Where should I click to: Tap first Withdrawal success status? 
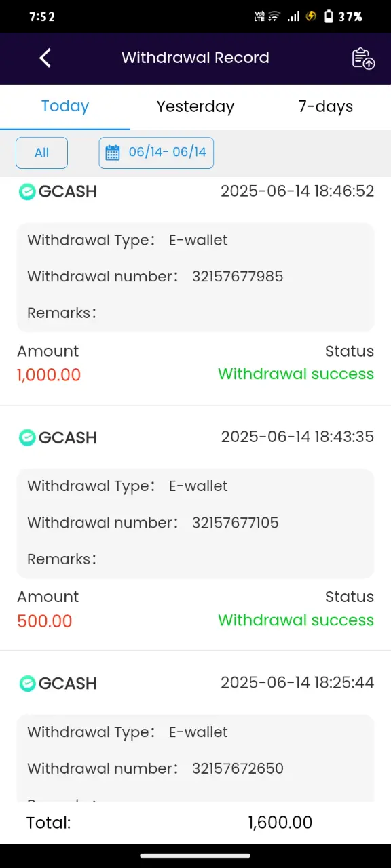coord(296,374)
